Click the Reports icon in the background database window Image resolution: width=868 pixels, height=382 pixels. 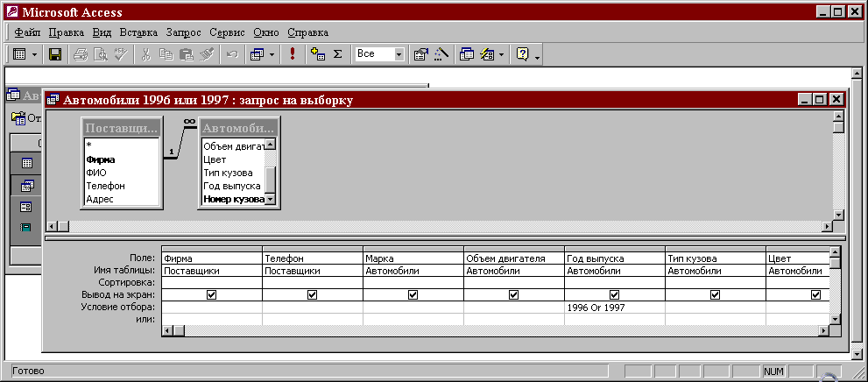pyautogui.click(x=26, y=227)
